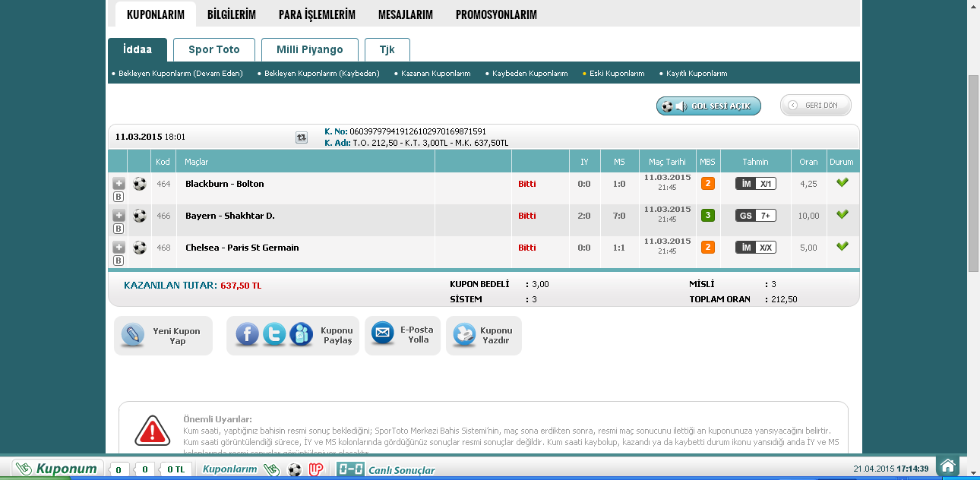Viewport: 980px width, 480px height.
Task: Click the 637,50 TL winnings amount
Action: [241, 286]
